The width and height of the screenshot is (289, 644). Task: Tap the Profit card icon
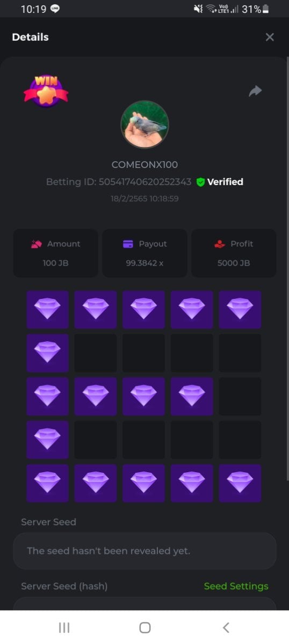(219, 244)
